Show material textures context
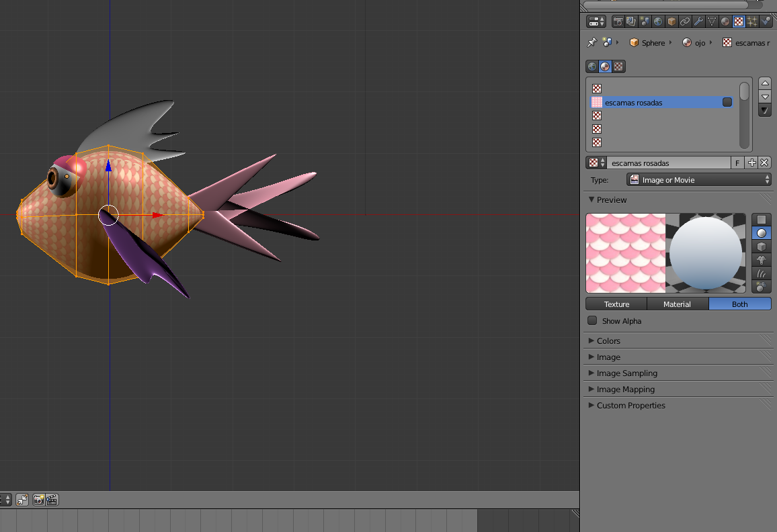The height and width of the screenshot is (532, 777). pyautogui.click(x=605, y=66)
